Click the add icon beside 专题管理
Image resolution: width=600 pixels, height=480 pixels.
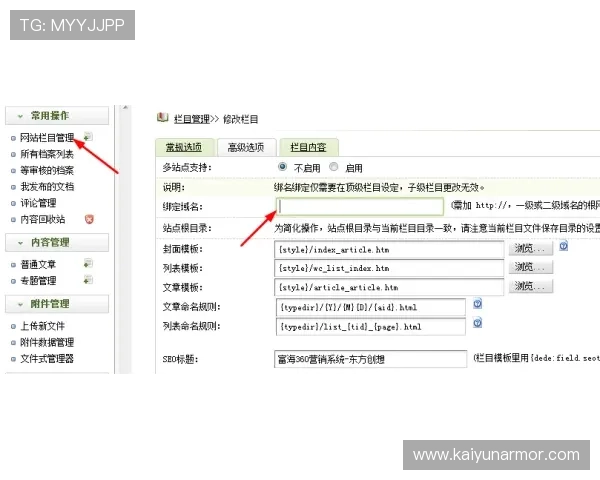point(88,280)
